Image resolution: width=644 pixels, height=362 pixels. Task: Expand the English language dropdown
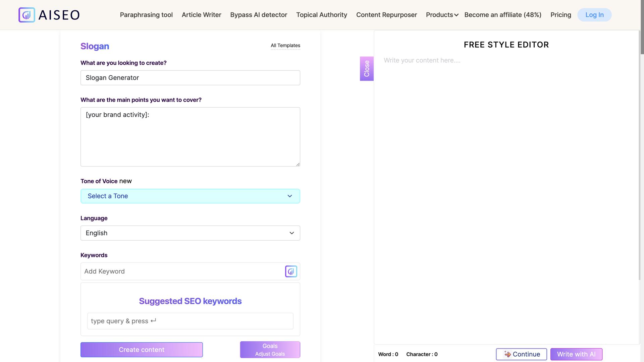click(190, 233)
